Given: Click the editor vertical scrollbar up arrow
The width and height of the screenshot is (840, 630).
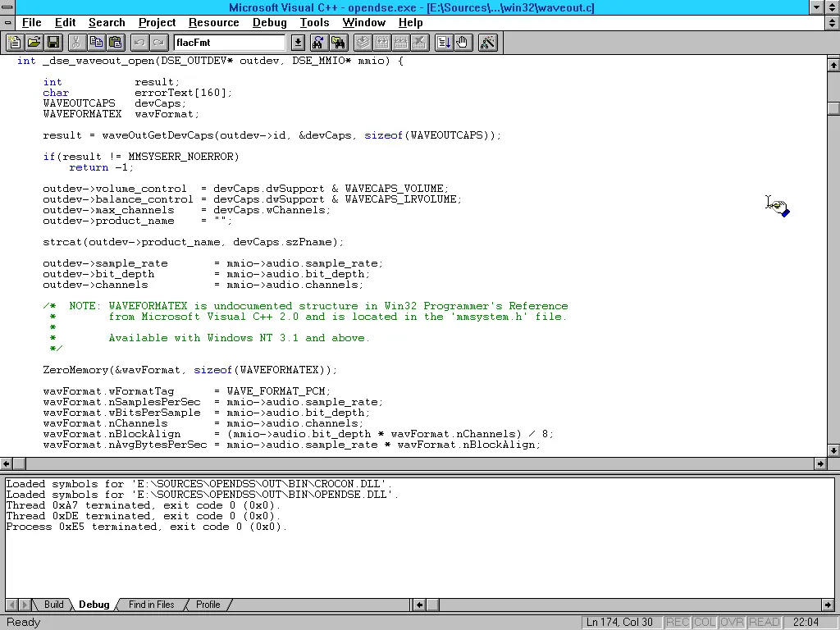Looking at the screenshot, I should click(x=833, y=65).
